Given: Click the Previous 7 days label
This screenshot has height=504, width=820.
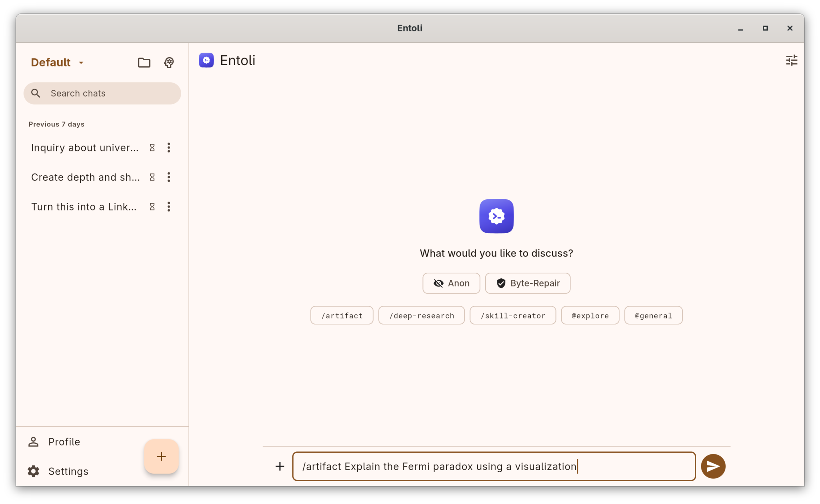Looking at the screenshot, I should [56, 124].
